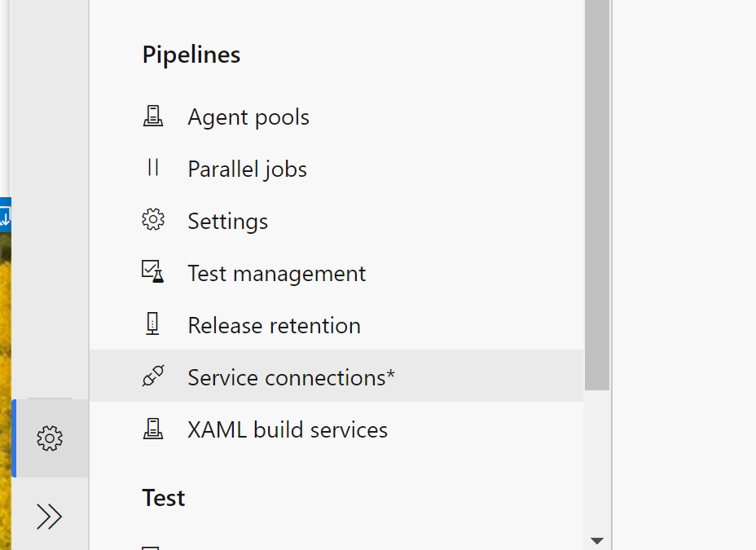Select Service connections* item
The width and height of the screenshot is (756, 550).
pyautogui.click(x=291, y=378)
